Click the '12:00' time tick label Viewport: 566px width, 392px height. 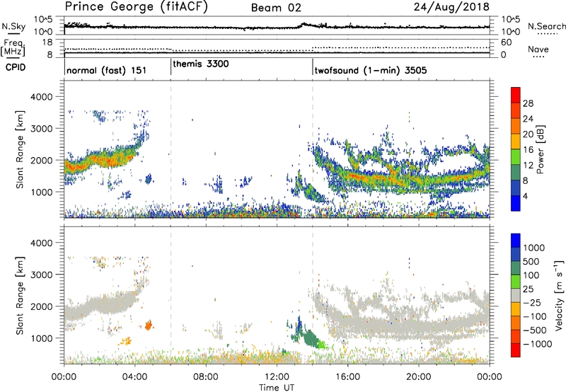[x=277, y=377]
